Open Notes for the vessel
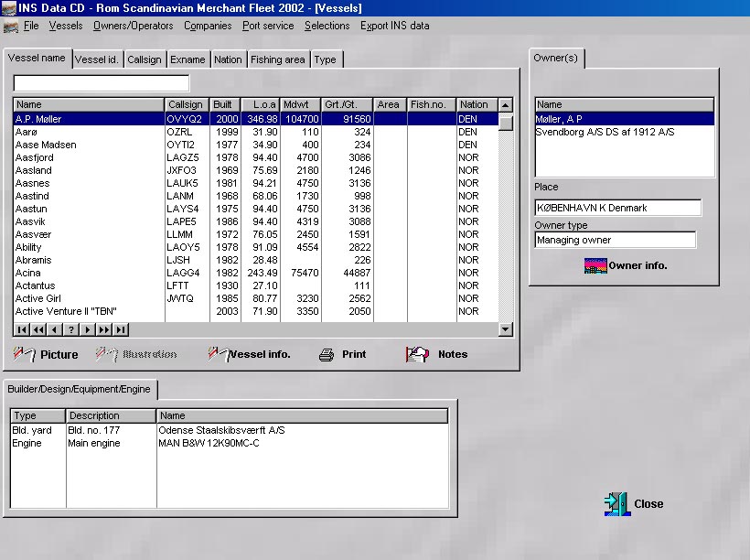750x560 pixels. pos(436,354)
